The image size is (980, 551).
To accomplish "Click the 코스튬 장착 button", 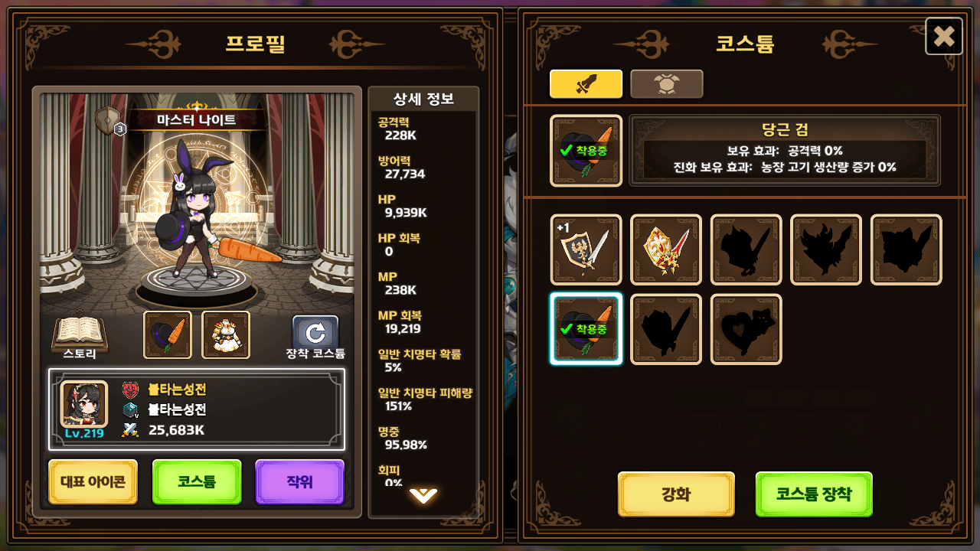I will [x=814, y=494].
